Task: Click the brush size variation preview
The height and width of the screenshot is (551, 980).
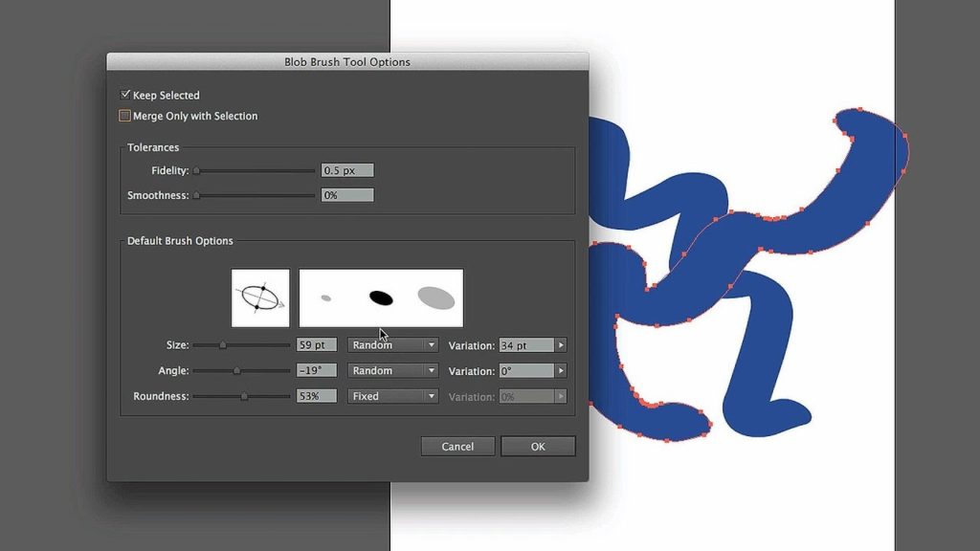Action: 381,298
